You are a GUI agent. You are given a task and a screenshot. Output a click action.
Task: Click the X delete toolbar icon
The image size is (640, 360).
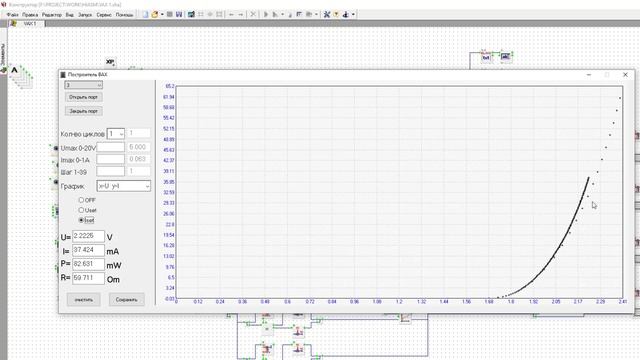tap(253, 14)
